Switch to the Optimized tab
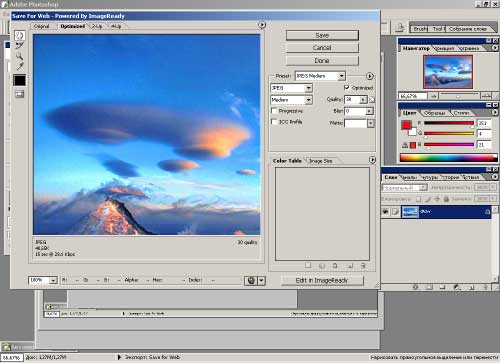The height and width of the screenshot is (363, 500). point(72,26)
